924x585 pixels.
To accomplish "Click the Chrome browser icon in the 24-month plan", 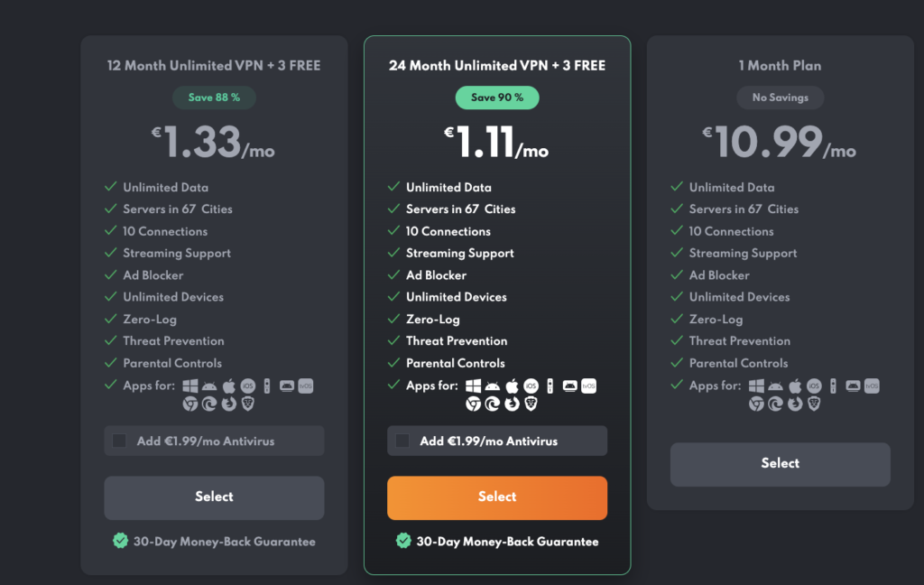I will coord(474,404).
